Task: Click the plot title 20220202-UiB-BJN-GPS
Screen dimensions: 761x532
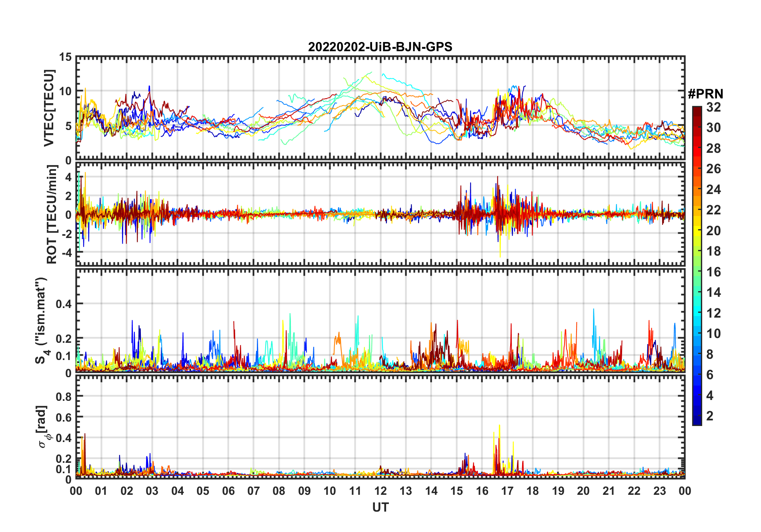Action: tap(380, 47)
